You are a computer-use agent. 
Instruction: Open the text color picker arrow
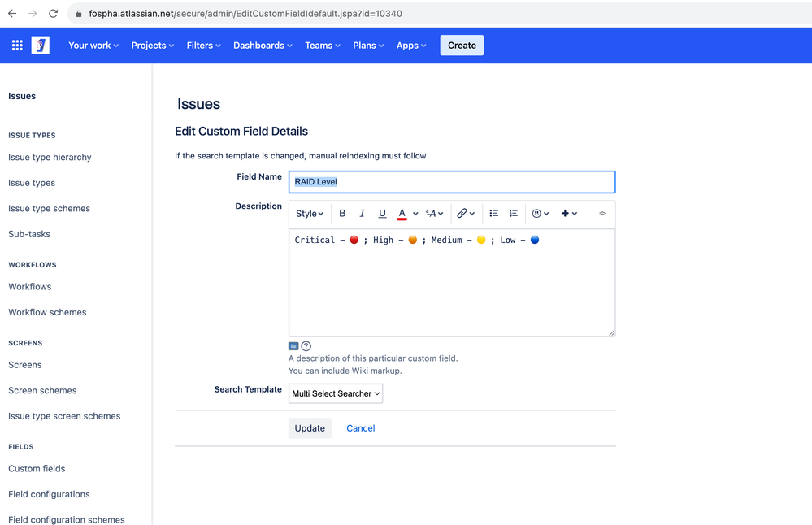pyautogui.click(x=415, y=213)
